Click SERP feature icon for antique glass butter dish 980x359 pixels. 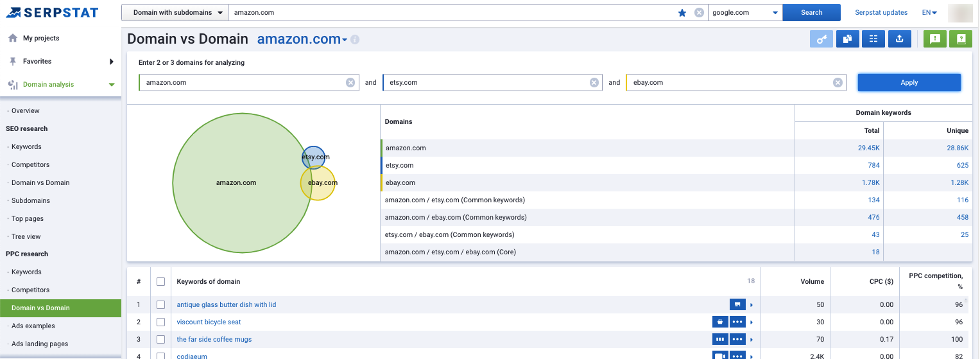(x=737, y=304)
